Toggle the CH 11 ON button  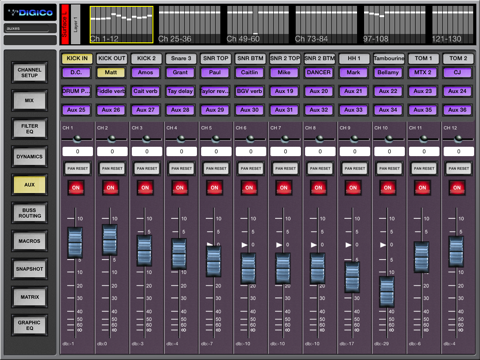tap(422, 188)
